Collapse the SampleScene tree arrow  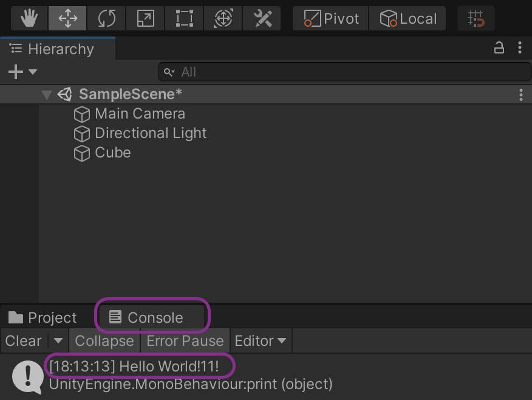tap(47, 95)
